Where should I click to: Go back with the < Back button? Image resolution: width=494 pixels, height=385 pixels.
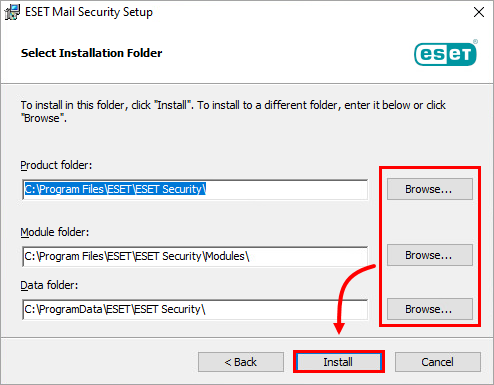(x=241, y=362)
